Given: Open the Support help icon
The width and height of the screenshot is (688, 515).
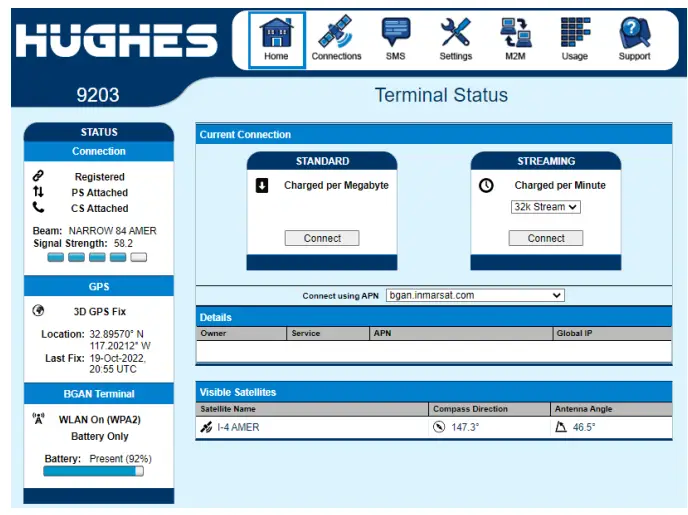Looking at the screenshot, I should [x=634, y=38].
